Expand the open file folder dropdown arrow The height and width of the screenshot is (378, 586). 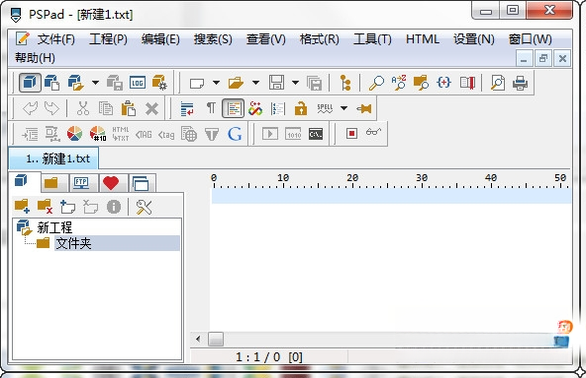256,83
